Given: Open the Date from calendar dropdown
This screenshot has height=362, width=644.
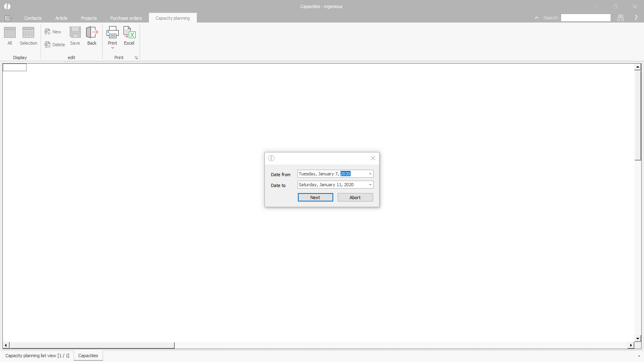Looking at the screenshot, I should click(370, 174).
